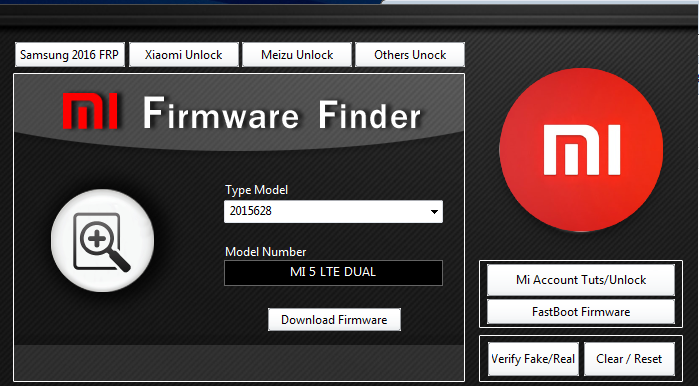Click the Firmware Finder title text
Image resolution: width=699 pixels, height=386 pixels.
click(x=282, y=114)
